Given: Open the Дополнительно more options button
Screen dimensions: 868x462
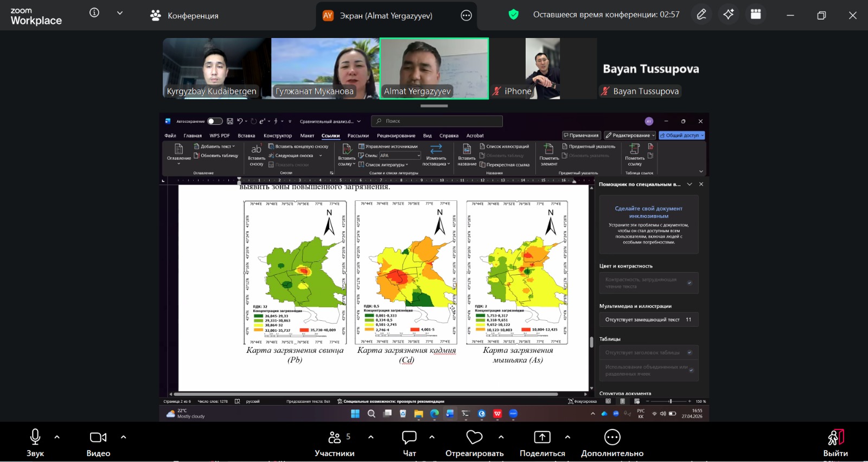Looking at the screenshot, I should tap(612, 442).
